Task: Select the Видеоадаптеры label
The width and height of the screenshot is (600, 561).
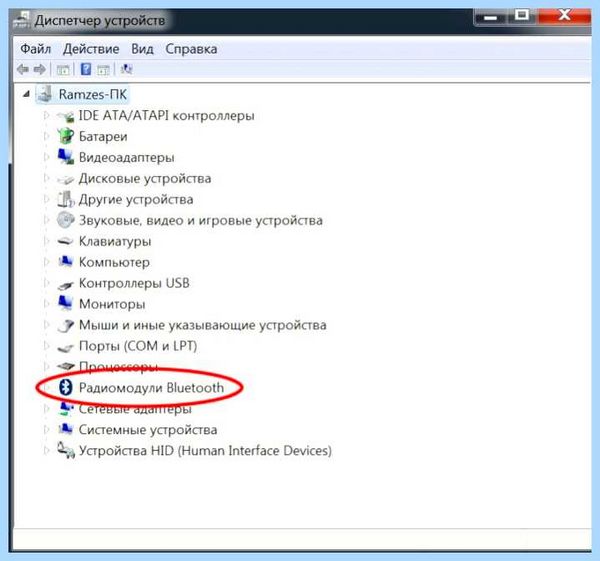Action: click(127, 157)
